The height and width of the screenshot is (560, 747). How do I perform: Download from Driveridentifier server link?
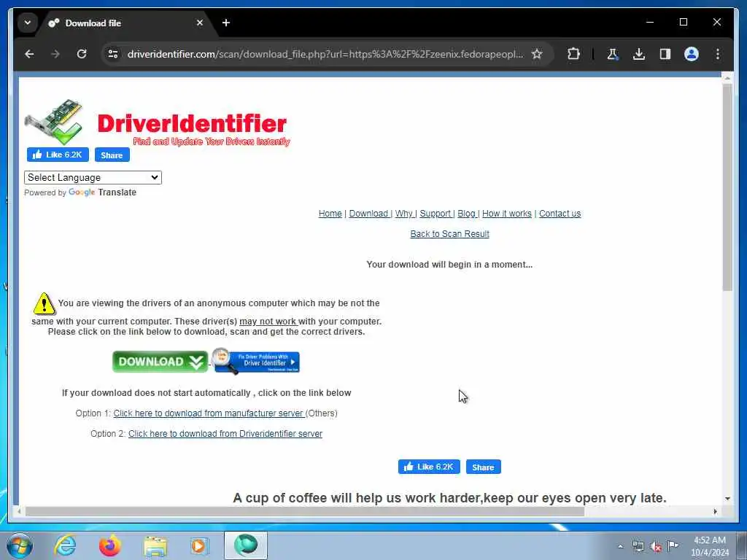[x=225, y=434]
